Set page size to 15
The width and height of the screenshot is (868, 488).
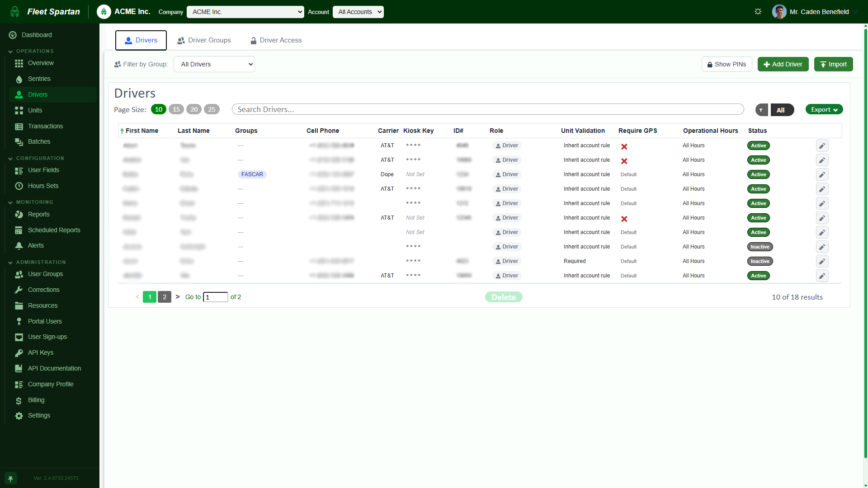176,109
